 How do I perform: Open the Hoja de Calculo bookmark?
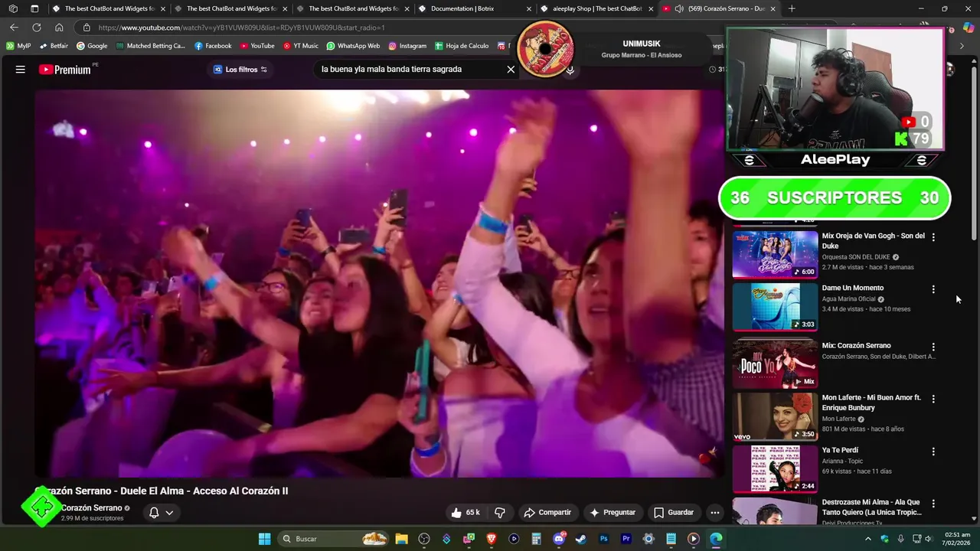point(462,46)
